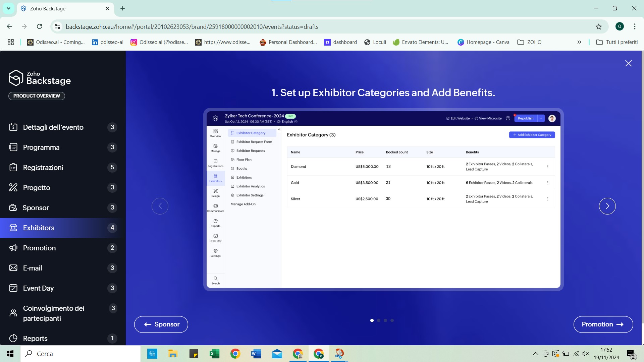Show more bookmarks with the chevron
Viewport: 644px width, 362px height.
(x=579, y=42)
